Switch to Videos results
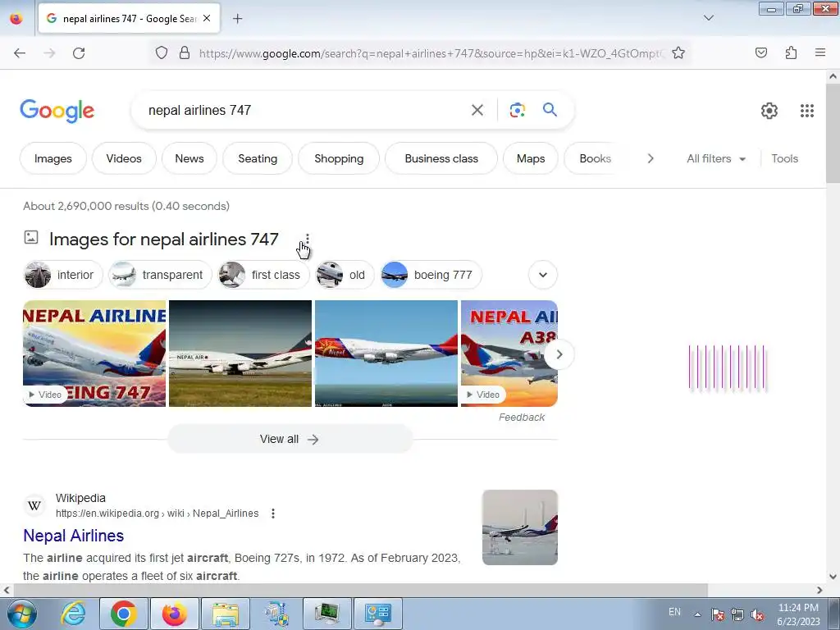This screenshot has width=840, height=630. pyautogui.click(x=124, y=158)
